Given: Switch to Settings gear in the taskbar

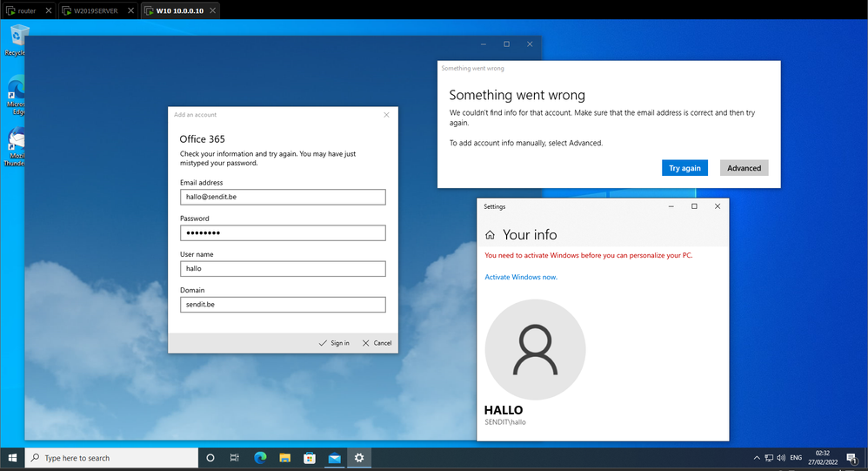Looking at the screenshot, I should (359, 458).
